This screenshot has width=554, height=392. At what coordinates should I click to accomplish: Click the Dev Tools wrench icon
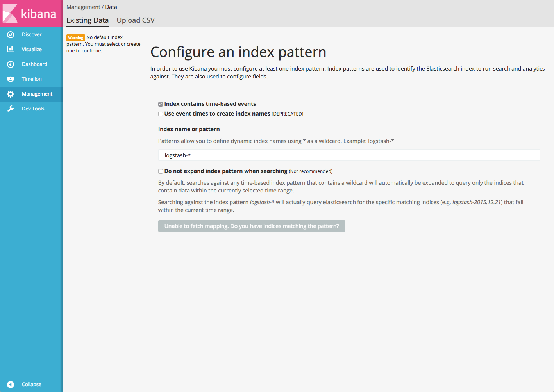click(x=11, y=109)
